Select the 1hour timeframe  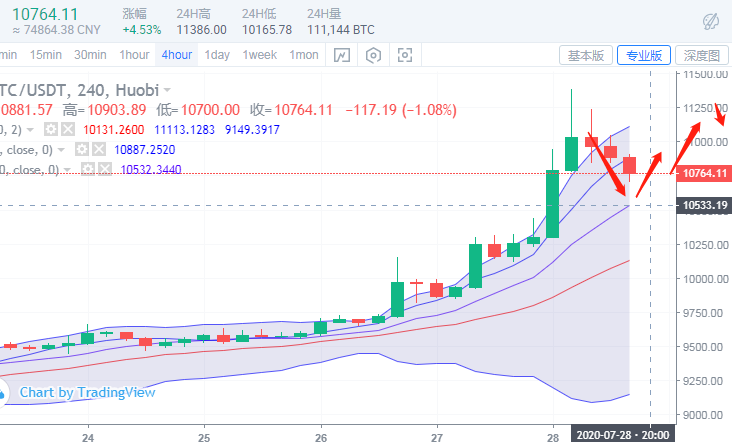click(134, 55)
